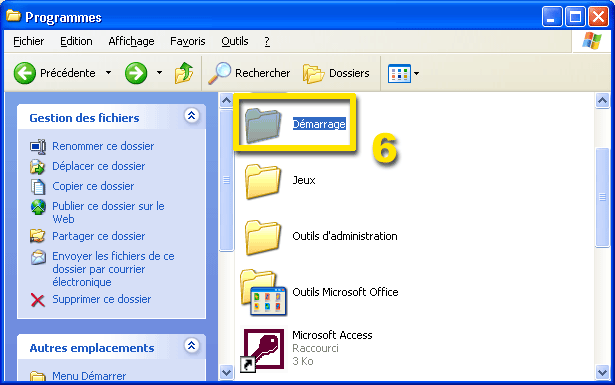Viewport: 615px width, 385px height.
Task: Select the Outils Microsoft Office folder icon
Action: tap(264, 293)
